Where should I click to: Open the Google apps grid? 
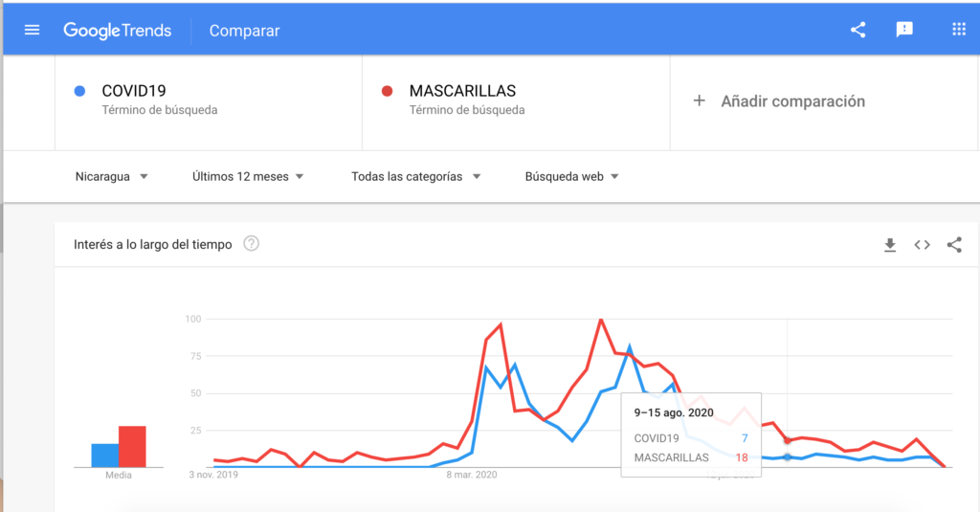(959, 30)
